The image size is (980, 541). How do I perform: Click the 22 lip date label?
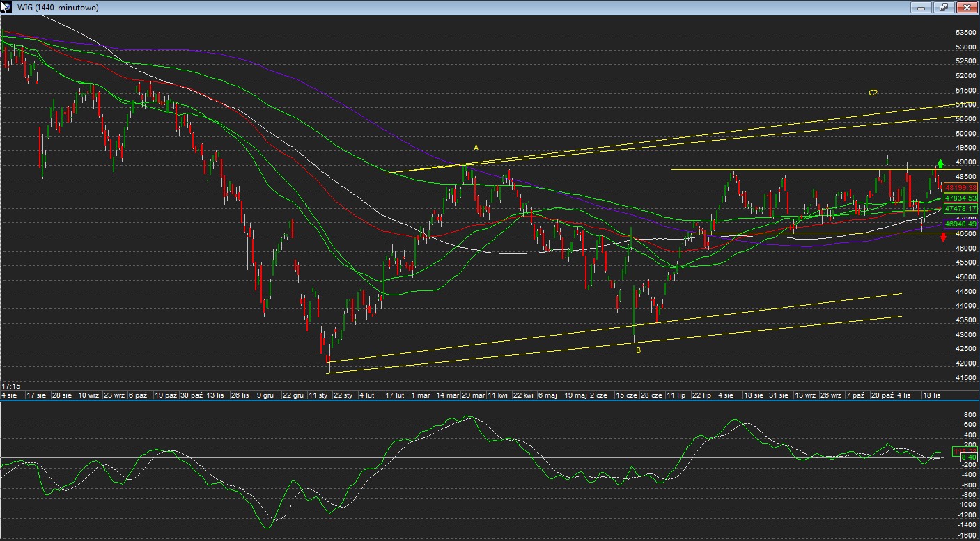tap(701, 395)
